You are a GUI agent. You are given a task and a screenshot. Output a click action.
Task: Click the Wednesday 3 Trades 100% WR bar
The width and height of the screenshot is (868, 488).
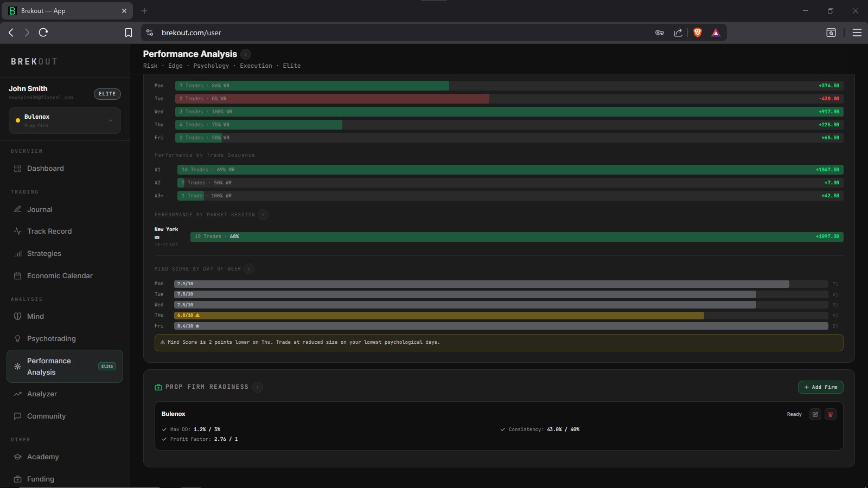pyautogui.click(x=509, y=112)
